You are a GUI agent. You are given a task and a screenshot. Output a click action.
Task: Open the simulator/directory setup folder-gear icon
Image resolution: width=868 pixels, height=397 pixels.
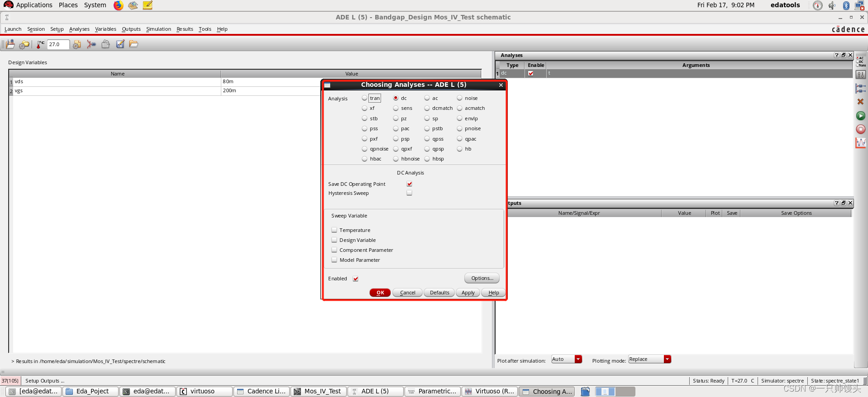(x=24, y=44)
